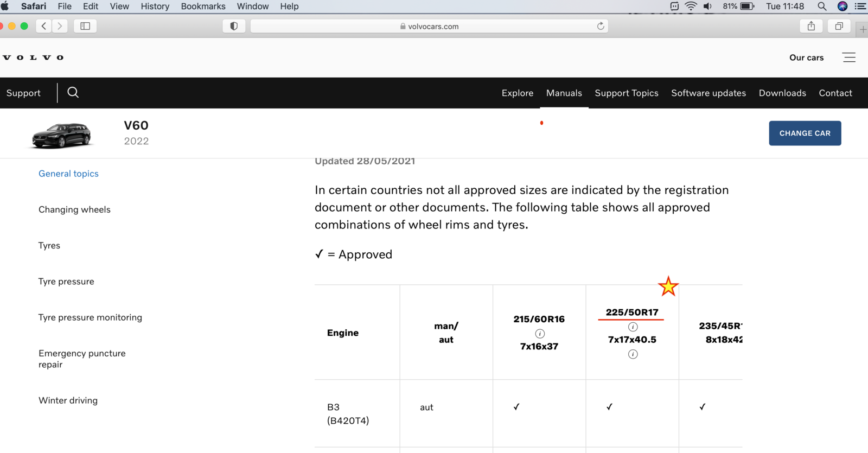
Task: Click the 7x16x37 rim size text
Action: click(x=539, y=346)
